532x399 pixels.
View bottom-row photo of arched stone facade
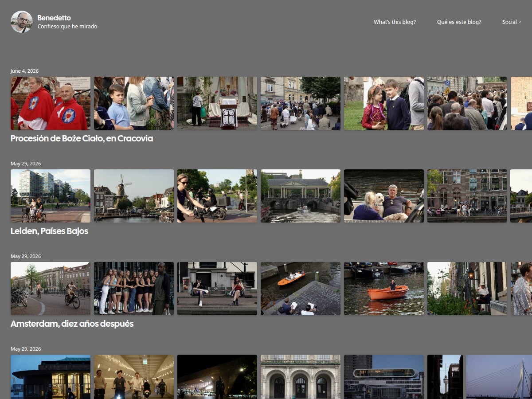pyautogui.click(x=301, y=377)
